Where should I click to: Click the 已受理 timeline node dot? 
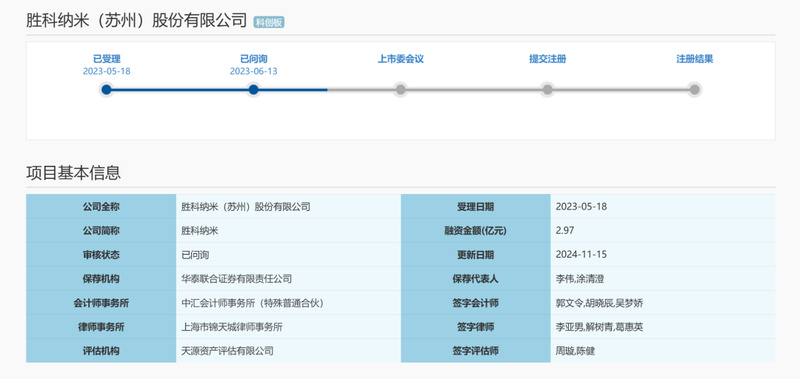(106, 90)
